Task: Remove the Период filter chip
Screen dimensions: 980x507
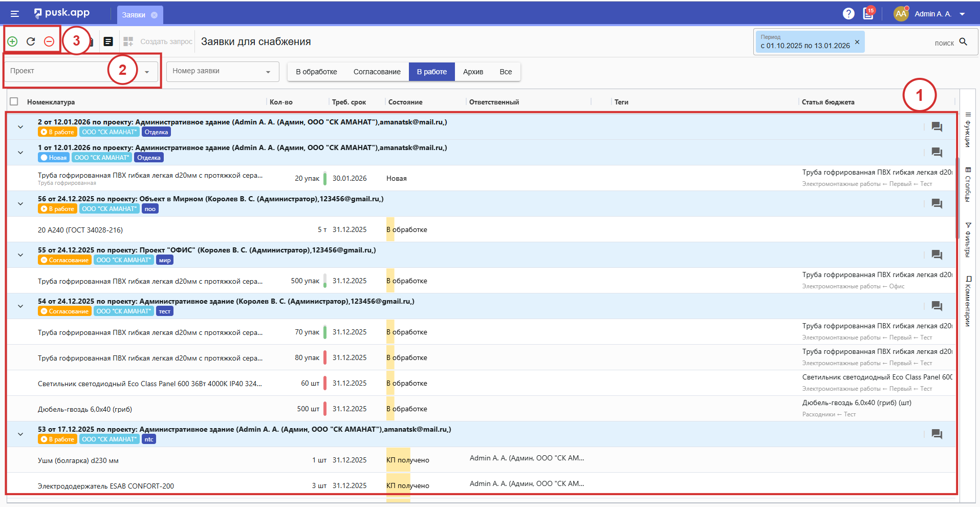Action: pos(857,42)
